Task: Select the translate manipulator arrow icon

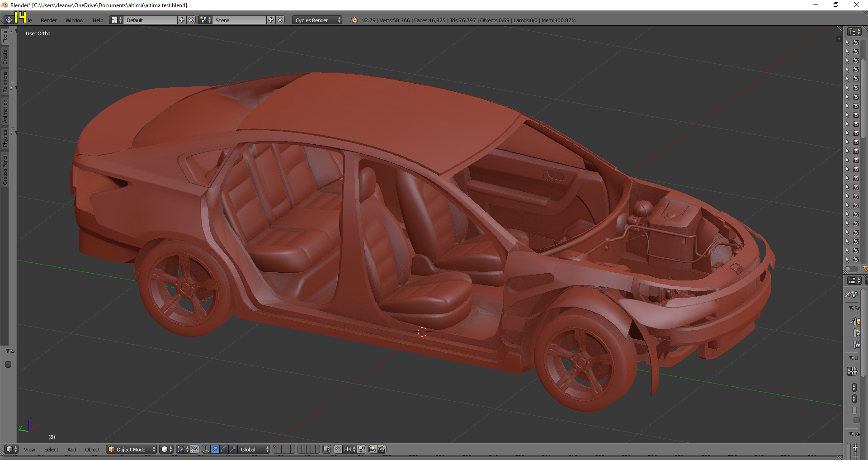Action: (215, 449)
